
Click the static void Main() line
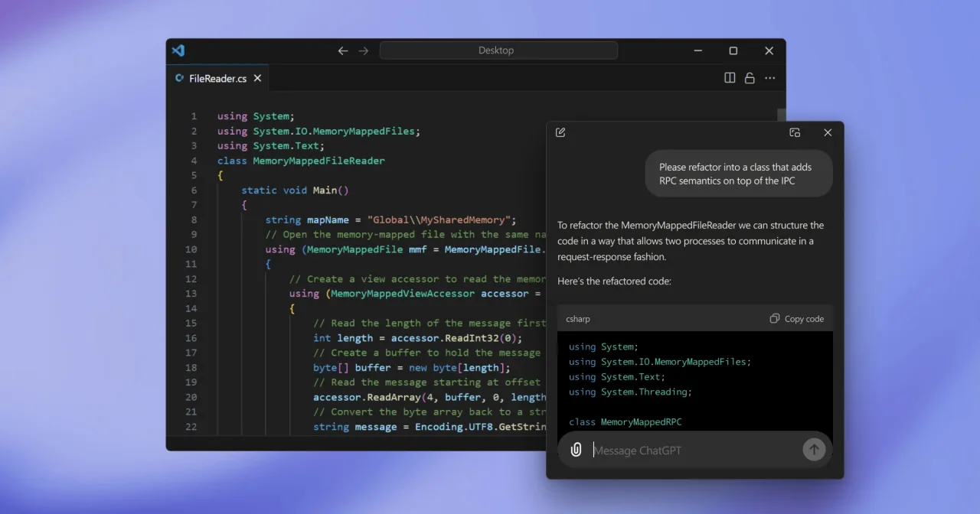(295, 190)
